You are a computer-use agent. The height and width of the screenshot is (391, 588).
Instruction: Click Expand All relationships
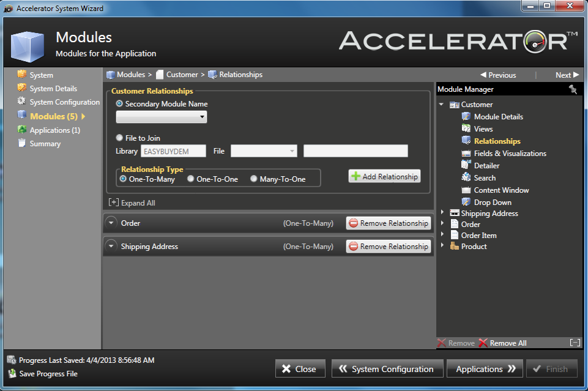pyautogui.click(x=132, y=203)
